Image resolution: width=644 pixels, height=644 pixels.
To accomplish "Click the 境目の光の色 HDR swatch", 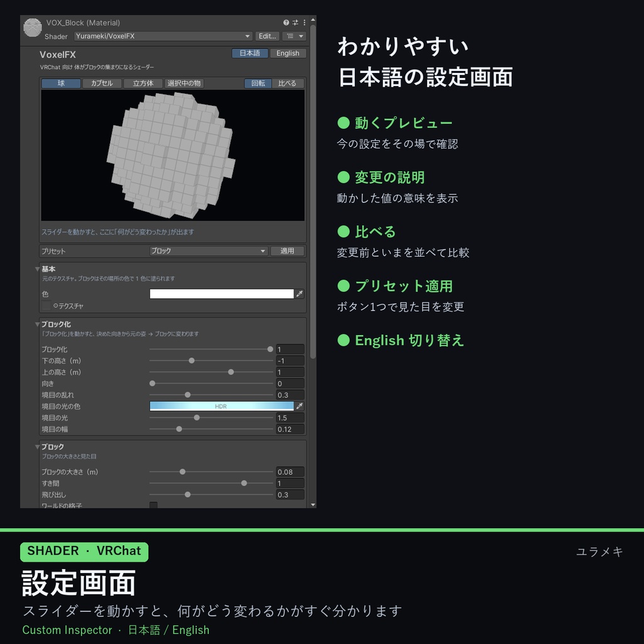I will [222, 406].
